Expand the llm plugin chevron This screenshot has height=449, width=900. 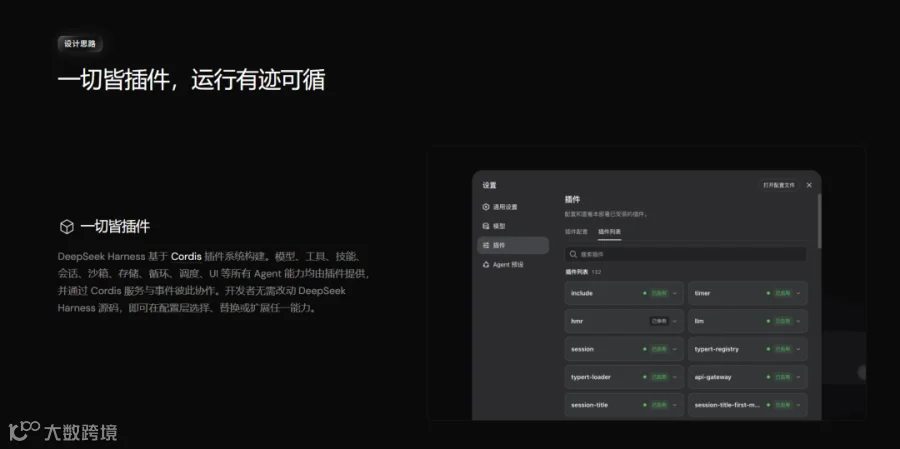click(x=798, y=321)
